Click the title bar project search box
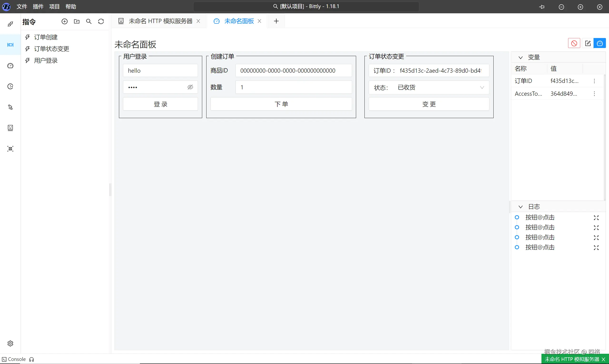The height and width of the screenshot is (364, 609). pyautogui.click(x=306, y=7)
